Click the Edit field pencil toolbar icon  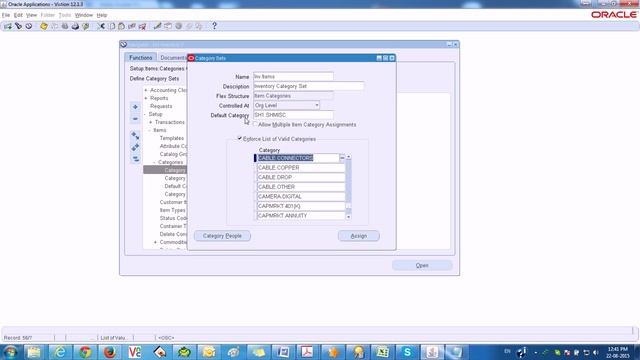[x=157, y=26]
